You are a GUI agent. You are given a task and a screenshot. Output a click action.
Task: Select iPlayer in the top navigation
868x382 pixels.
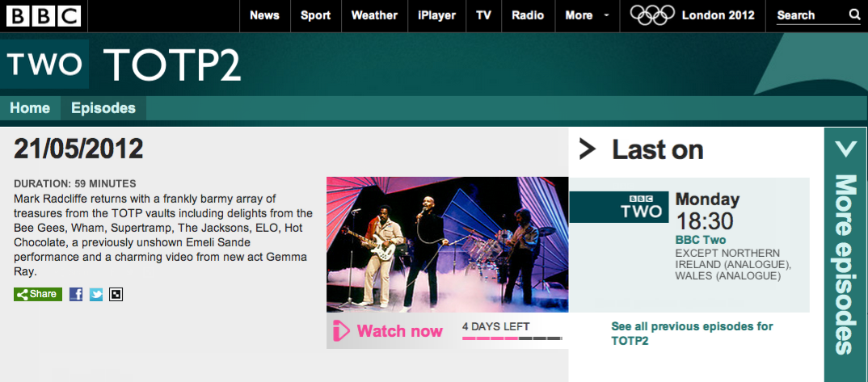437,15
